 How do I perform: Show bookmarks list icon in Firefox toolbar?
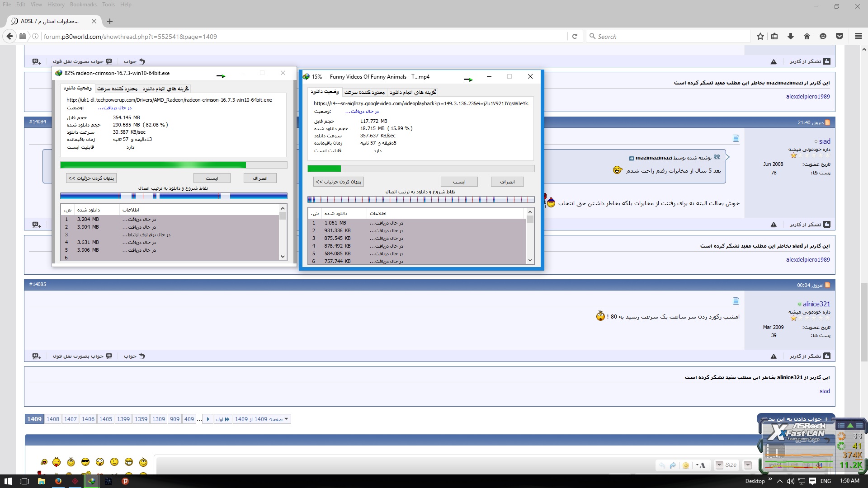(774, 36)
